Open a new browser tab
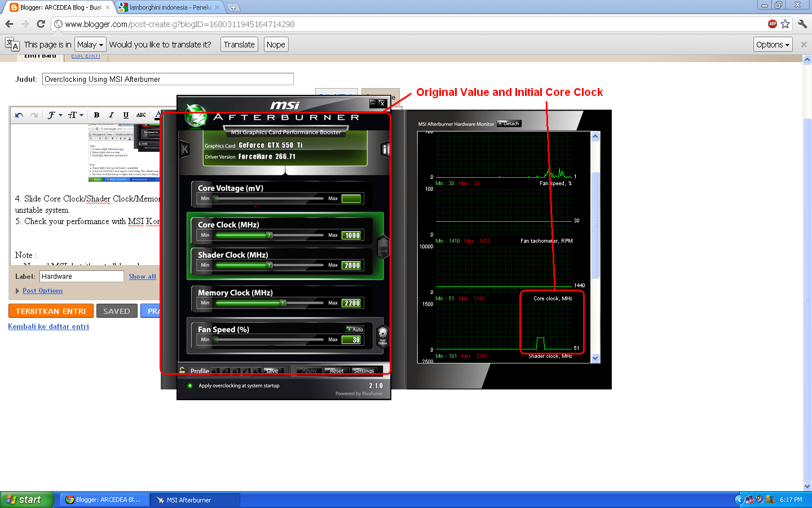Screen dimensions: 812x508 click(x=233, y=7)
